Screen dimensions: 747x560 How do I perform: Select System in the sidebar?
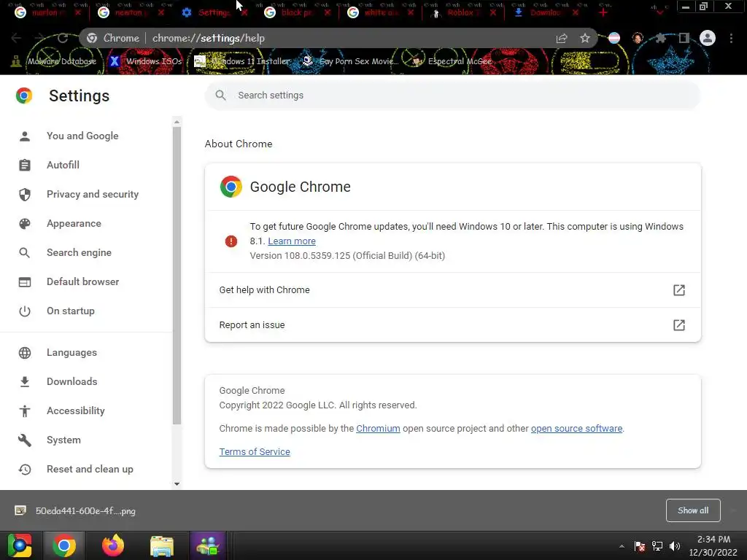click(x=63, y=440)
